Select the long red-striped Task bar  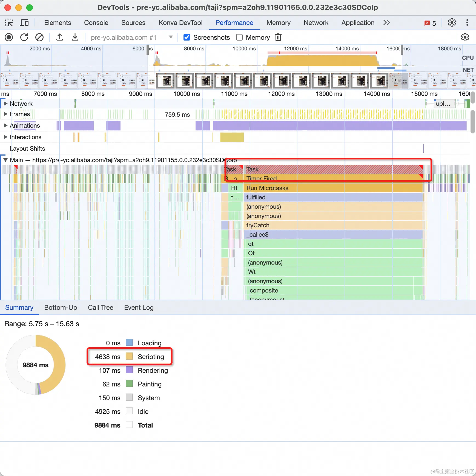[x=333, y=169]
